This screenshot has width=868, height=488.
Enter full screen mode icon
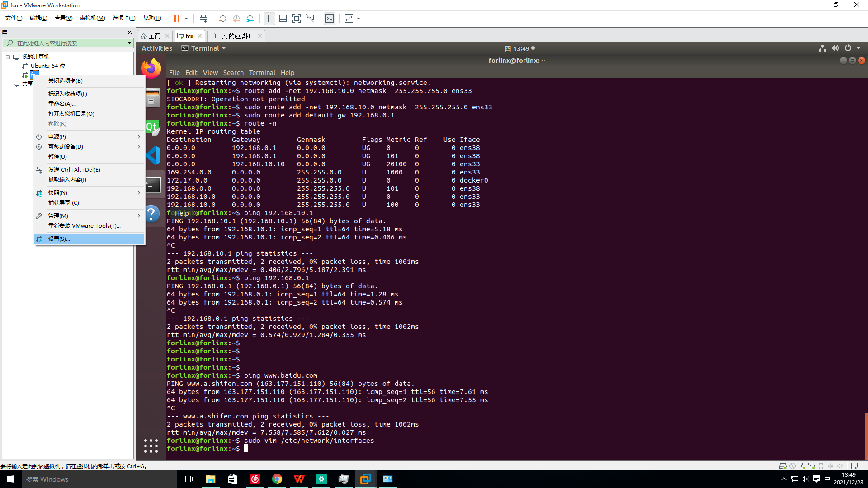pyautogui.click(x=297, y=19)
